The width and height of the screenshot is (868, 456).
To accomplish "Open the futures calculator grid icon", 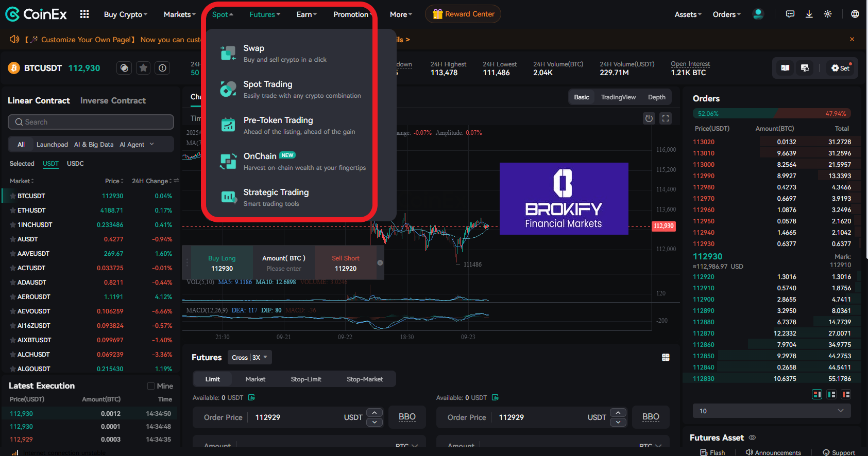I will click(666, 357).
